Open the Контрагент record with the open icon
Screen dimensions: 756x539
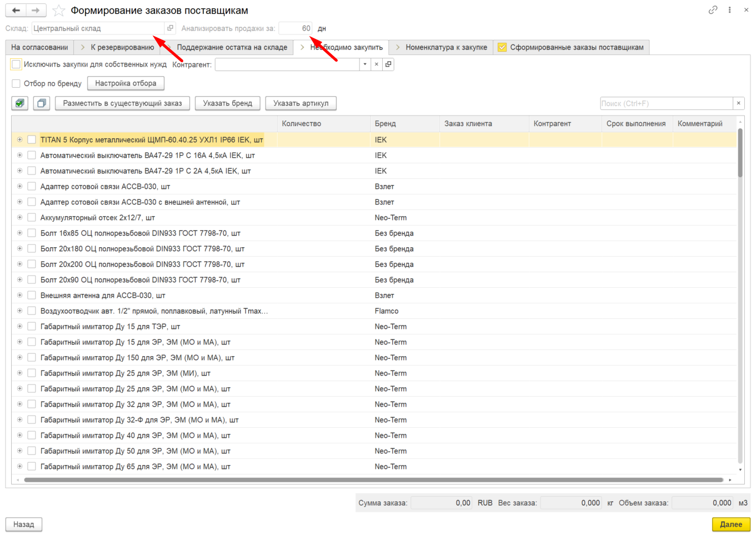pos(388,64)
